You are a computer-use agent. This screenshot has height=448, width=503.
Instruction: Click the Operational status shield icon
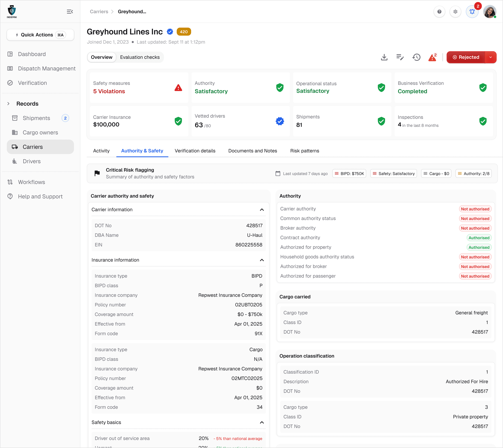[381, 88]
